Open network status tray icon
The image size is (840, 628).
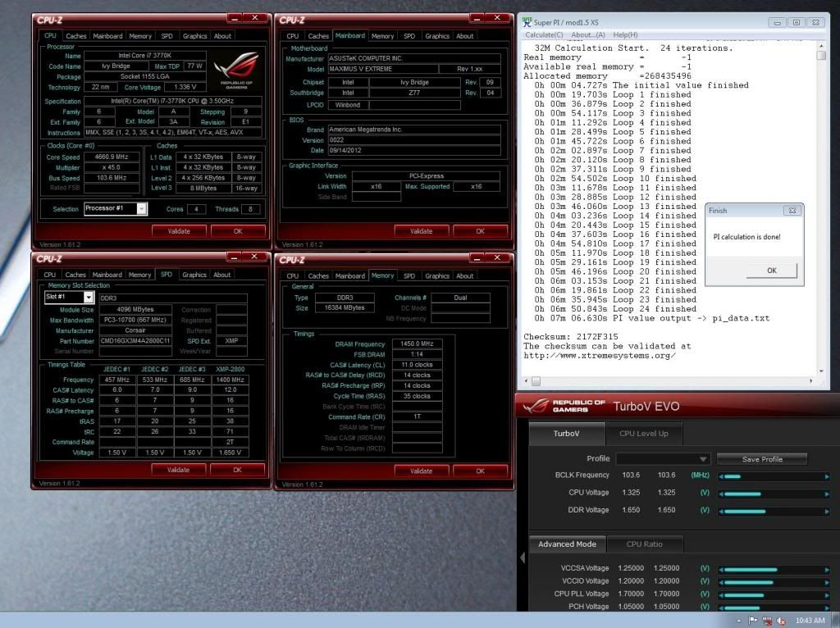pos(767,621)
